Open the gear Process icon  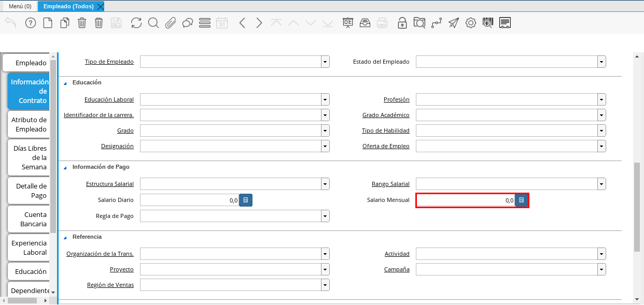[x=471, y=23]
